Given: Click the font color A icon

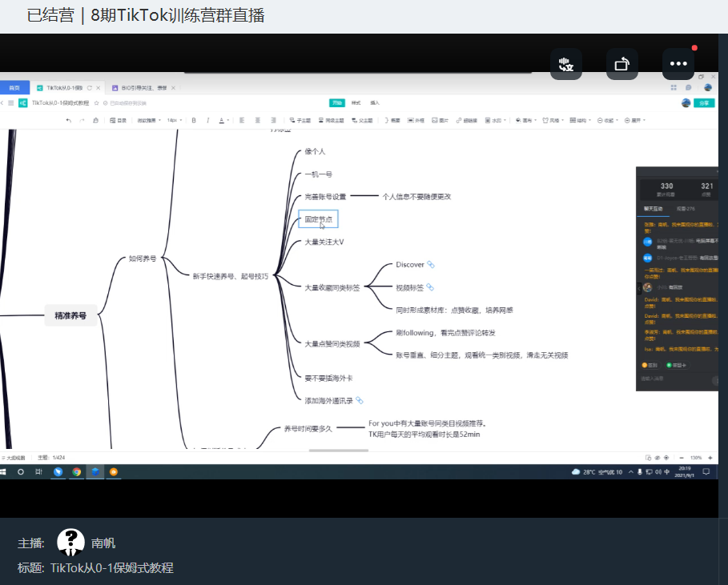Looking at the screenshot, I should [x=222, y=120].
